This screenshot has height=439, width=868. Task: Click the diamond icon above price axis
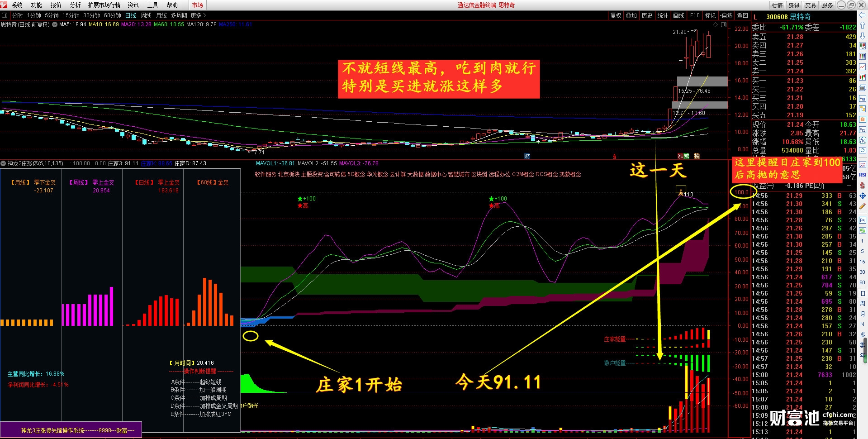click(x=715, y=25)
